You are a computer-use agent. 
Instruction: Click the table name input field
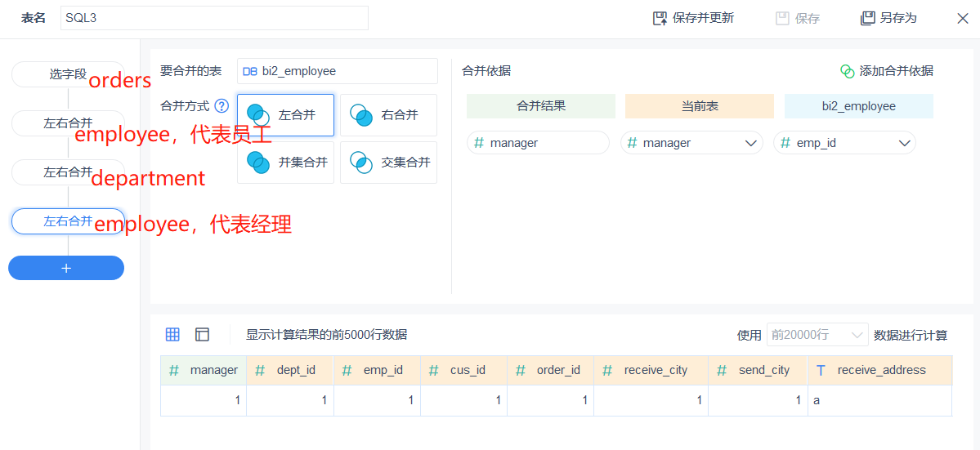214,18
